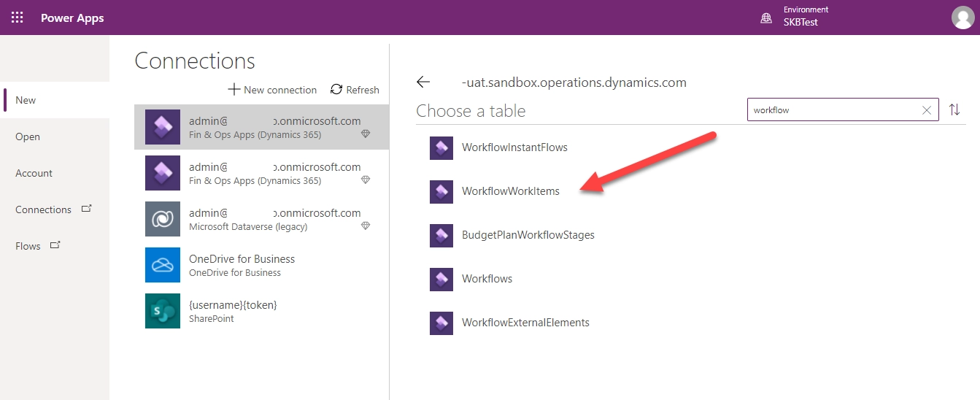Select New in the left navigation

55,100
